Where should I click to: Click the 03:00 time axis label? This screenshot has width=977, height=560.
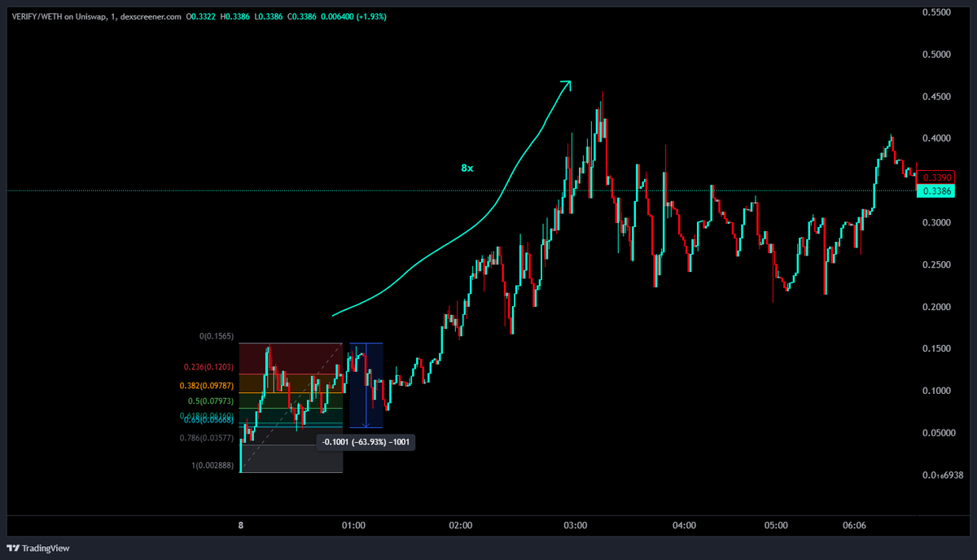(576, 526)
